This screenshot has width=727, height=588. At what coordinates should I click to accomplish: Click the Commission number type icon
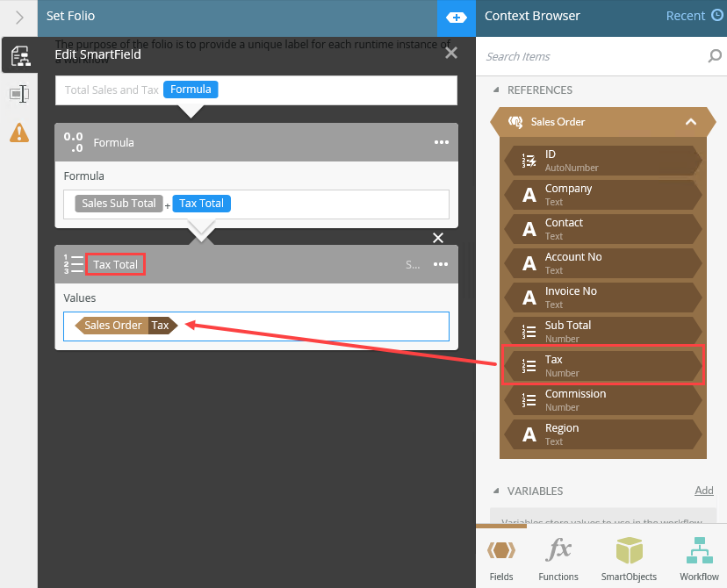[529, 400]
